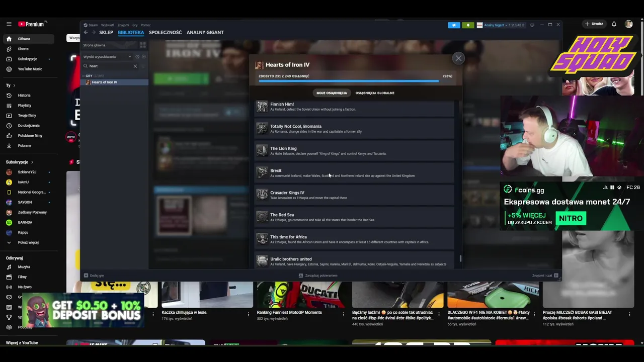Expand the Ty section in YouTube
Image resolution: width=644 pixels, height=362 pixels.
pos(11,85)
